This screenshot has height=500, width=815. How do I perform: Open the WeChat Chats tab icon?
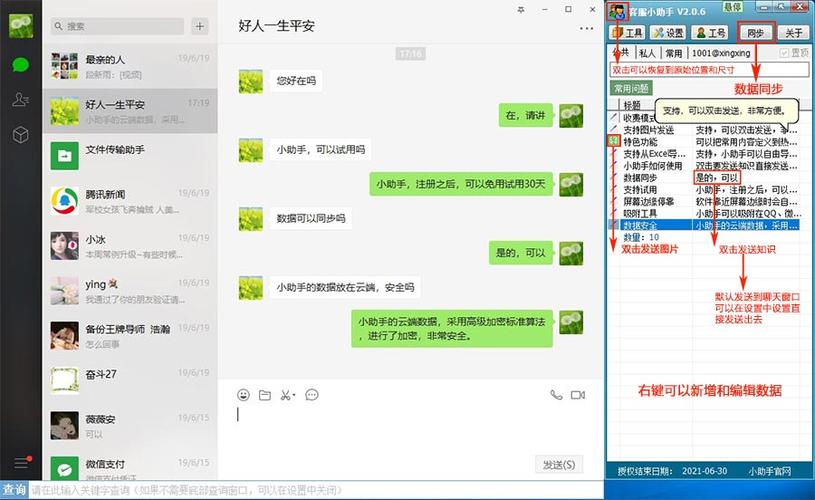pyautogui.click(x=20, y=65)
